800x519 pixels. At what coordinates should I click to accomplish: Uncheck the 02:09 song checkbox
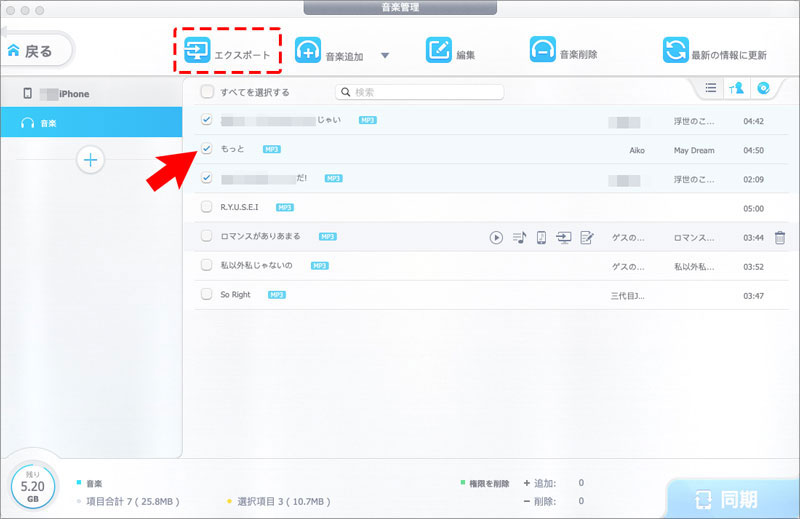[207, 178]
